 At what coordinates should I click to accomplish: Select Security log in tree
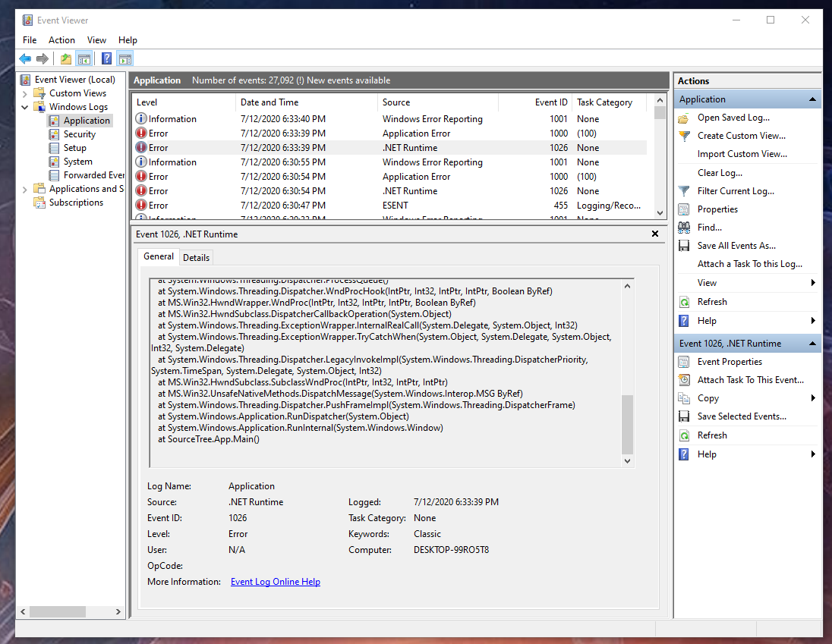[x=80, y=134]
